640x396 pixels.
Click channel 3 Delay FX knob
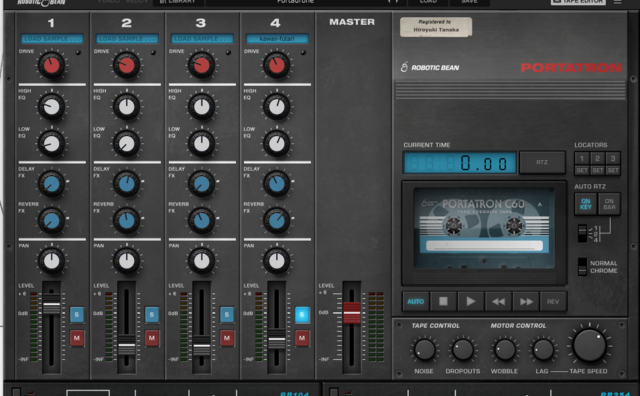point(202,184)
